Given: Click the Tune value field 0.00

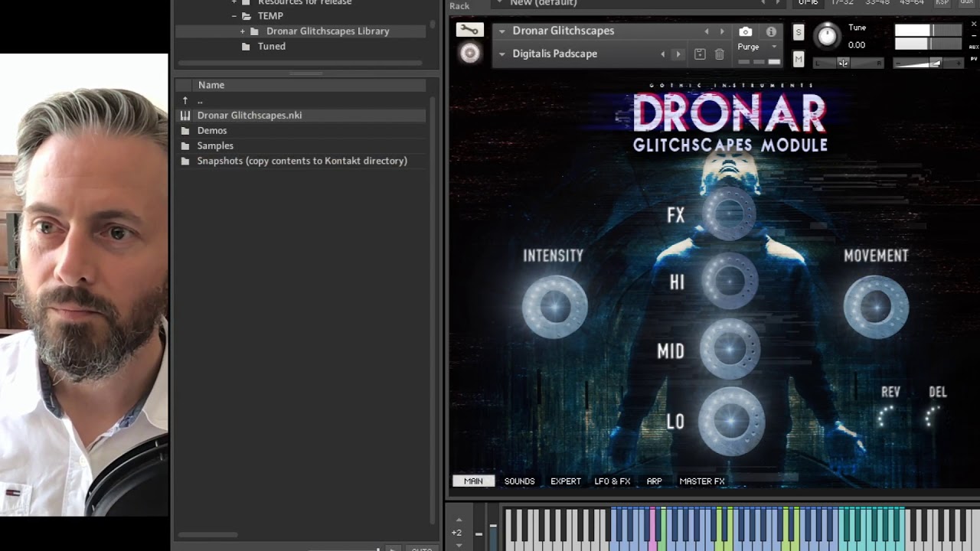Looking at the screenshot, I should point(857,45).
